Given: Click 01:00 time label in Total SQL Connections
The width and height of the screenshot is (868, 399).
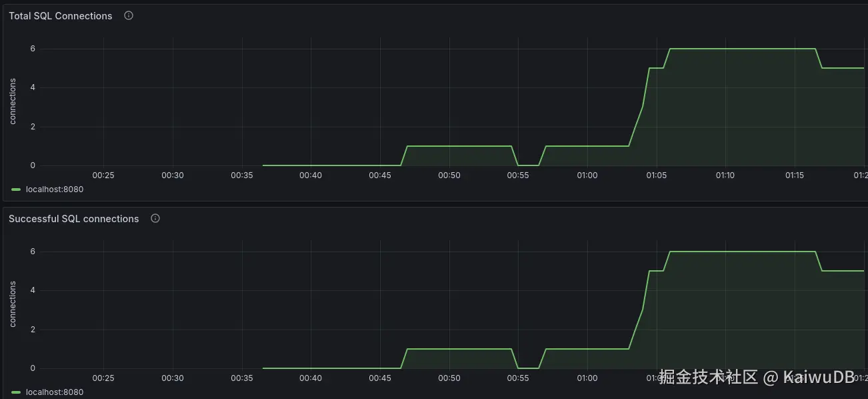Looking at the screenshot, I should coord(587,175).
